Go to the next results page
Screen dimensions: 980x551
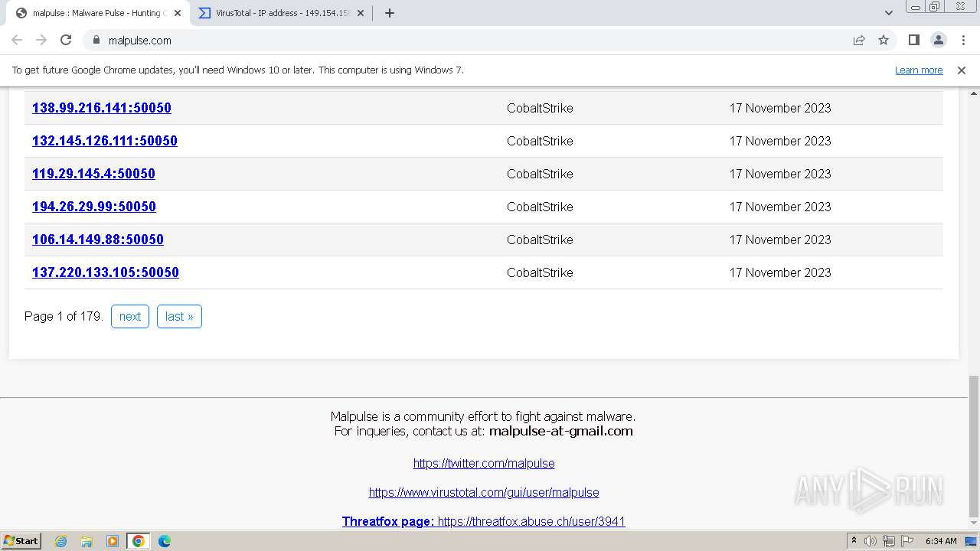130,317
